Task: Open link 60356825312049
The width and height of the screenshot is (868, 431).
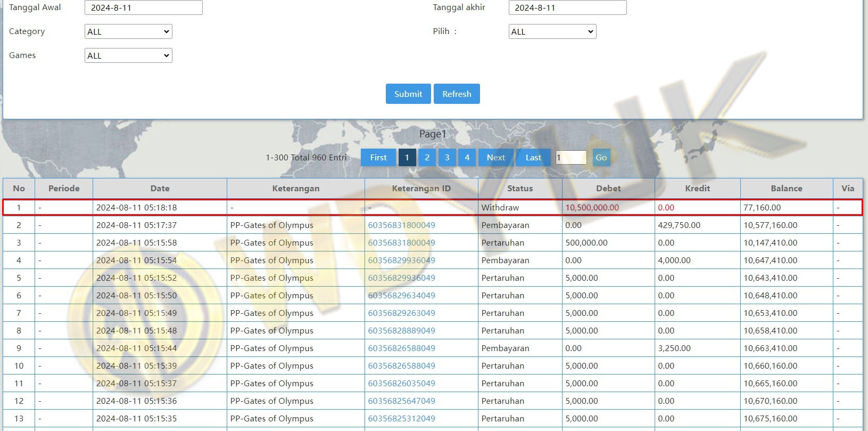Action: point(401,418)
